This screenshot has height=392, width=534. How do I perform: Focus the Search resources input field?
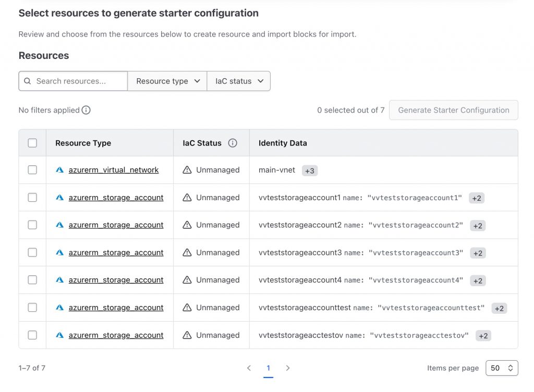[x=78, y=81]
